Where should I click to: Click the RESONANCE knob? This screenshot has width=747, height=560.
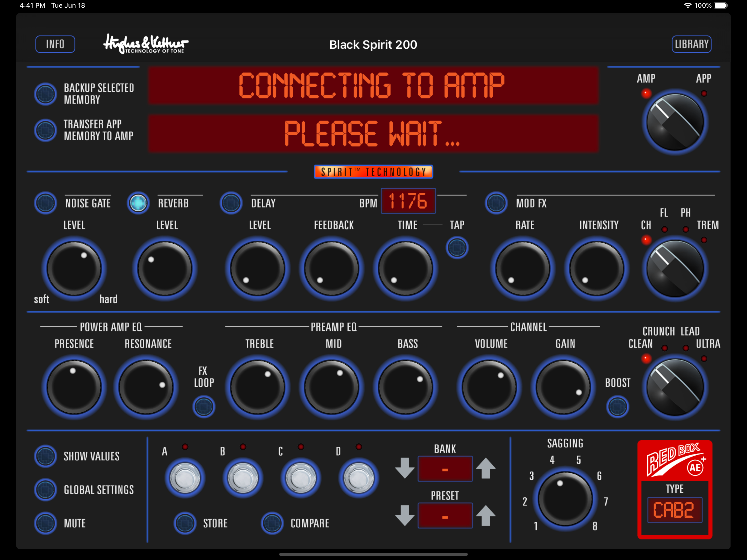tap(146, 387)
